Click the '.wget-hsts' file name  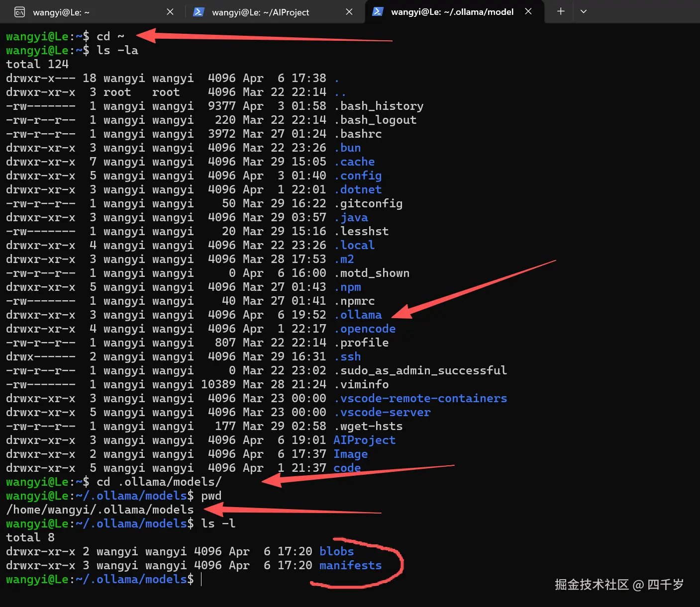click(x=368, y=426)
